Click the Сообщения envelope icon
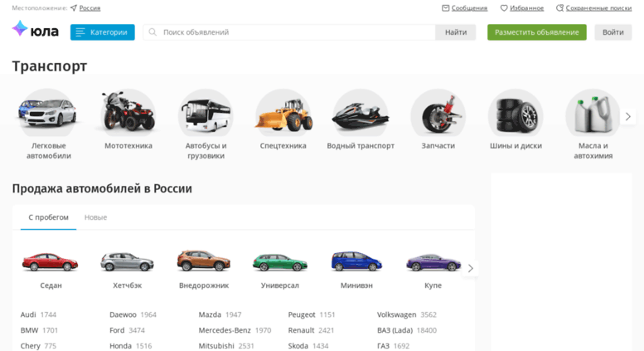This screenshot has height=351, width=644. pyautogui.click(x=445, y=7)
